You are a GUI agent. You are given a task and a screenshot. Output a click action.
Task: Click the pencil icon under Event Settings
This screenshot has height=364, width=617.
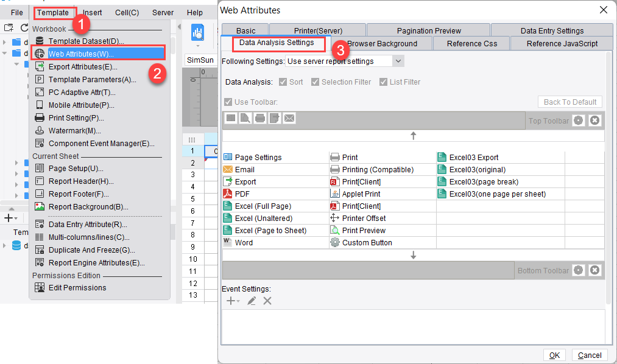[252, 301]
